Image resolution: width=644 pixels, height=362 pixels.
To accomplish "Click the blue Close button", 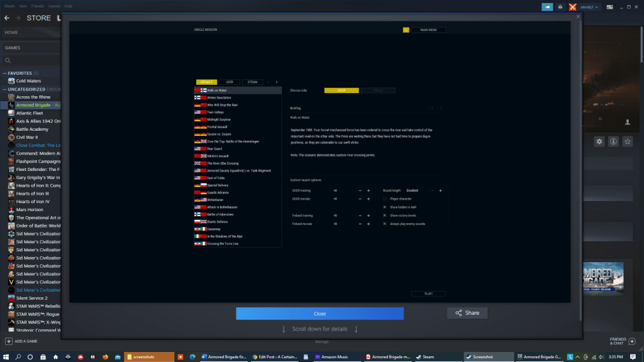I will (x=319, y=313).
